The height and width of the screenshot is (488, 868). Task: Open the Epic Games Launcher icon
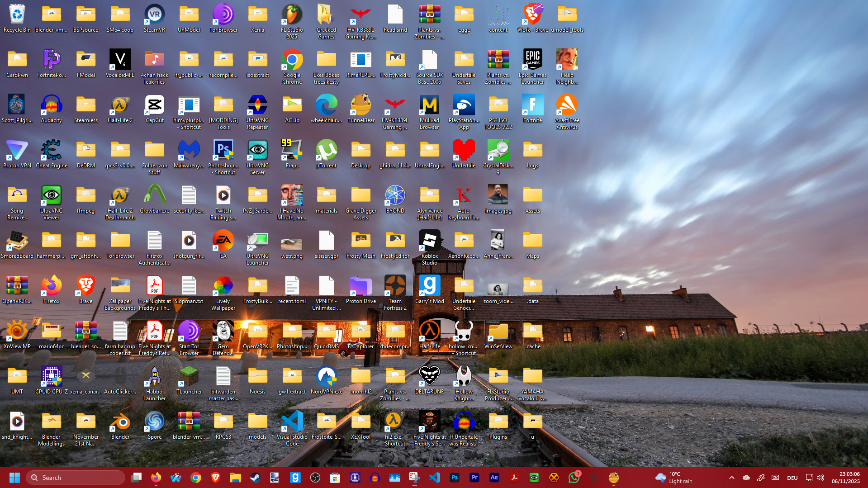(532, 61)
